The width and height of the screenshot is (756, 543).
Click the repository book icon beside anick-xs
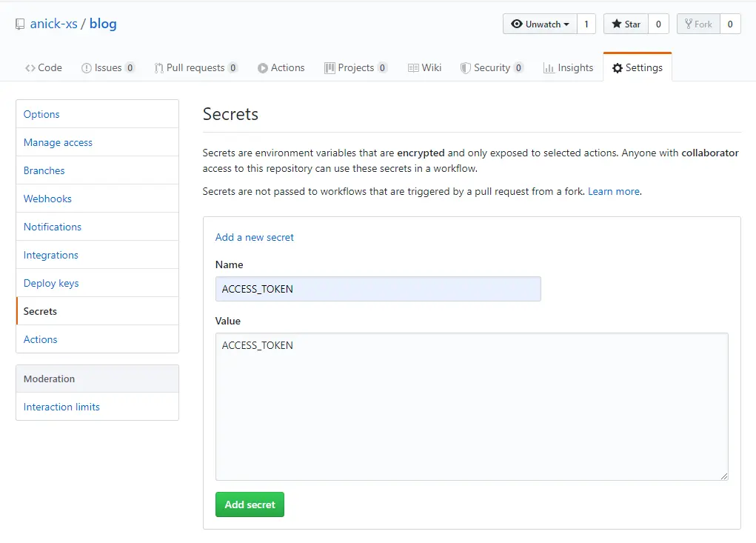click(20, 24)
